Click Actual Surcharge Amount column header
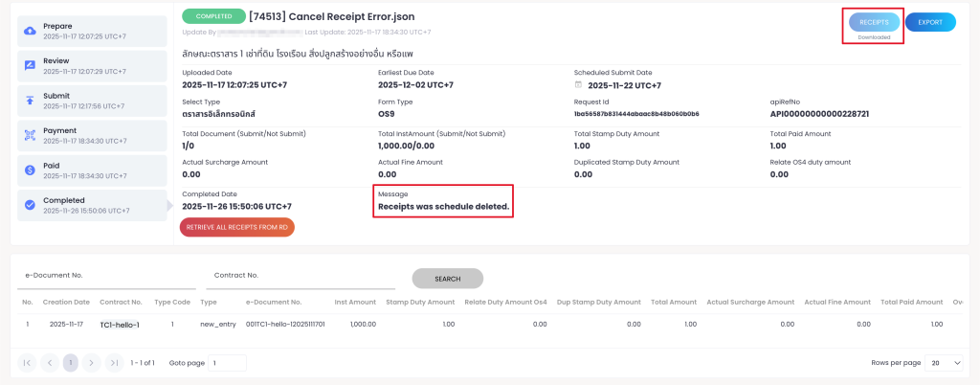Screen dimensions: 980x385 coord(750,302)
